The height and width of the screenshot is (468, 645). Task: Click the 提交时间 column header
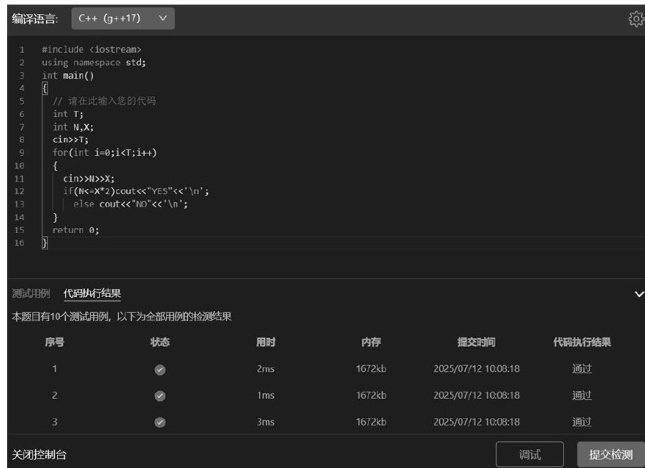476,342
